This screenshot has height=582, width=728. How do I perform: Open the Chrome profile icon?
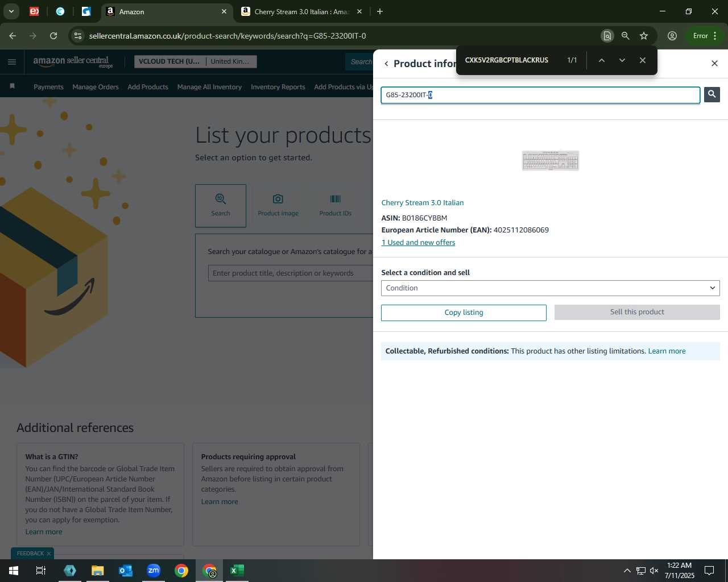(672, 36)
